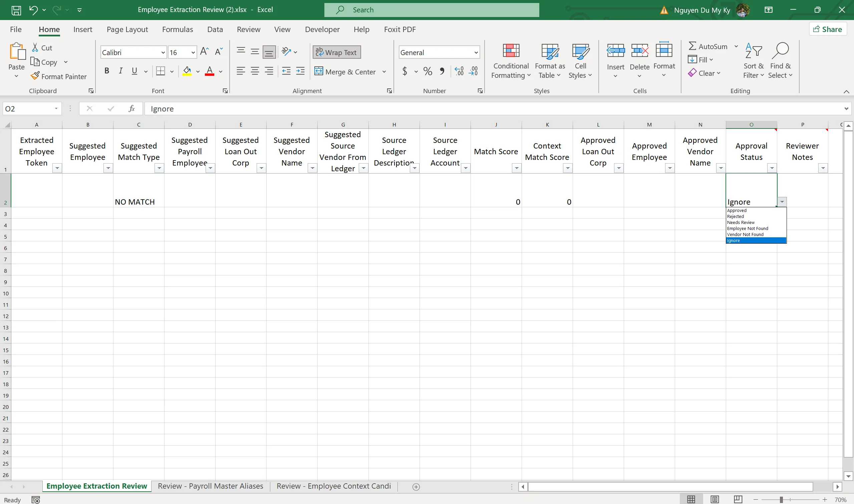Viewport: 854px width, 504px height.
Task: Open Approval Status column filter dropdown
Action: coord(772,168)
